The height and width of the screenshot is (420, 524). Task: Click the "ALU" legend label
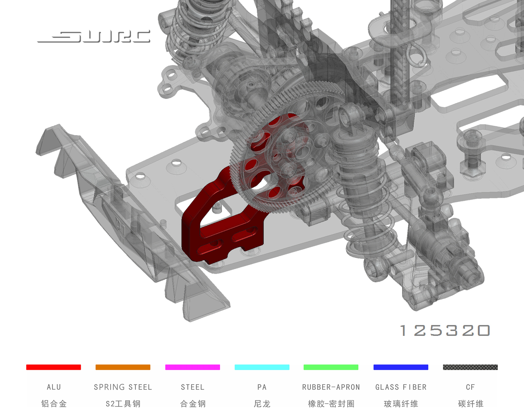(54, 387)
